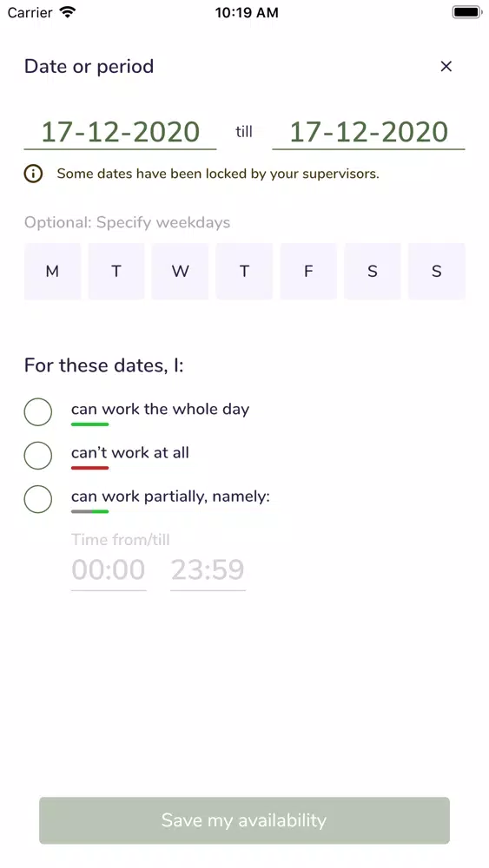Tap the info icon about locked dates
Image resolution: width=489 pixels, height=868 pixels.
33,174
